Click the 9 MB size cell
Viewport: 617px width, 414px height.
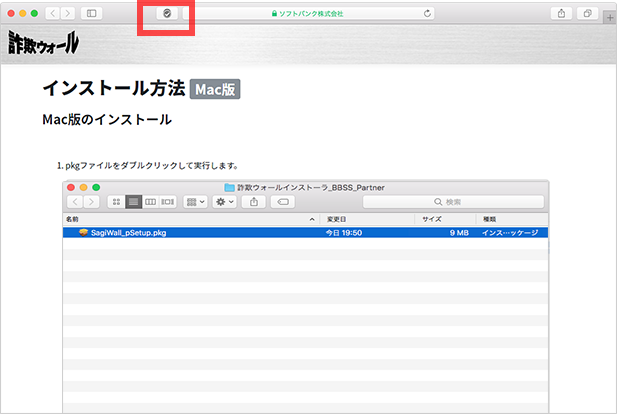coord(459,233)
